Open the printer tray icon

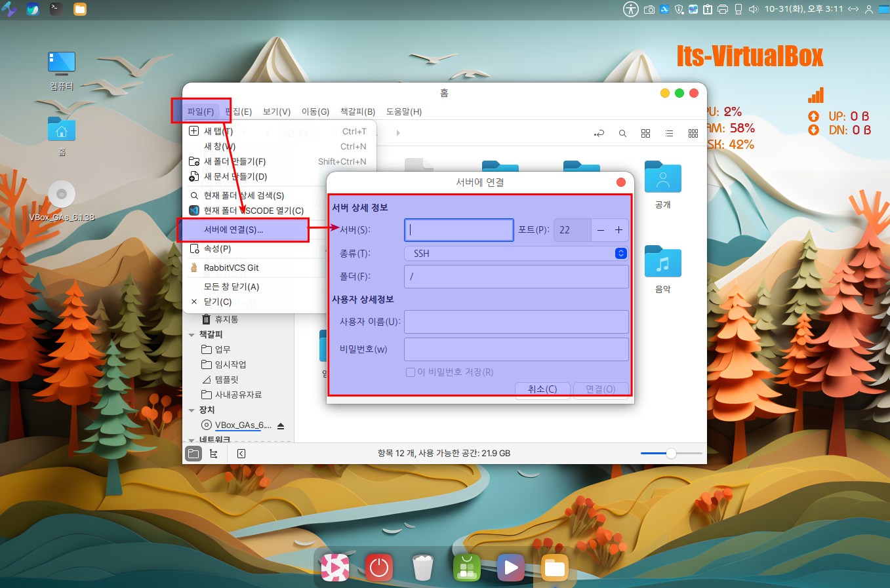tap(723, 9)
